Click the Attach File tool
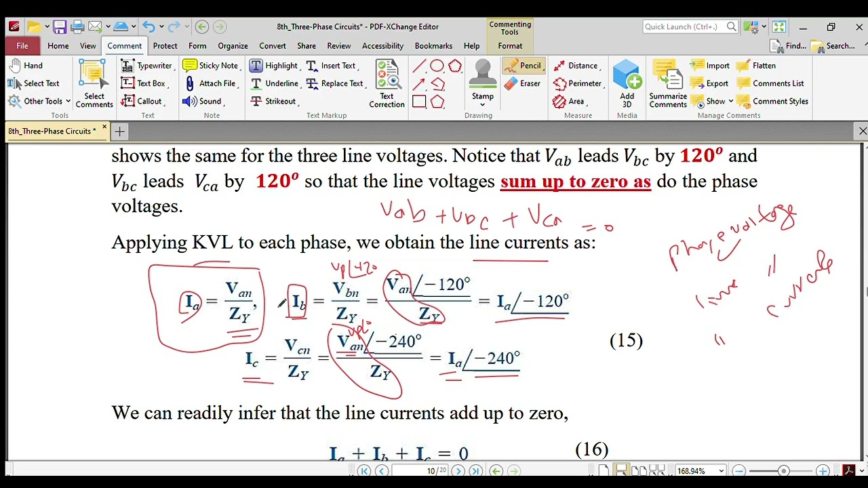 pos(210,83)
